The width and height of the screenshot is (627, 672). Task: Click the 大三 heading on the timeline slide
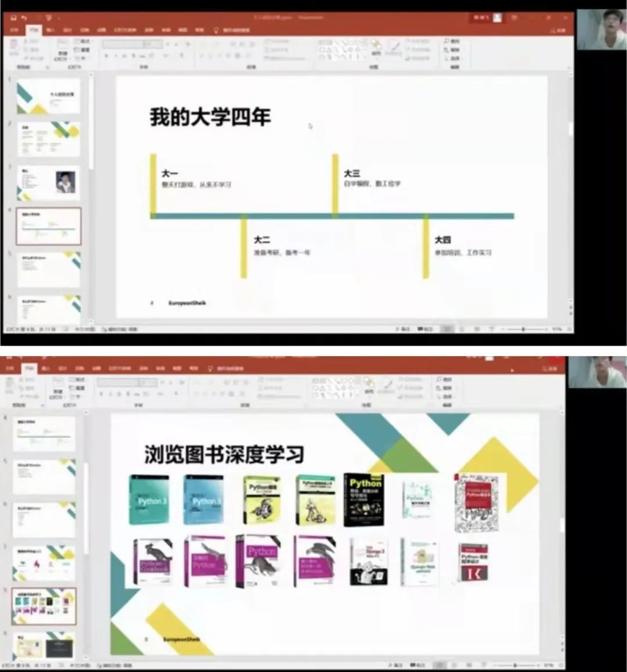tap(352, 173)
